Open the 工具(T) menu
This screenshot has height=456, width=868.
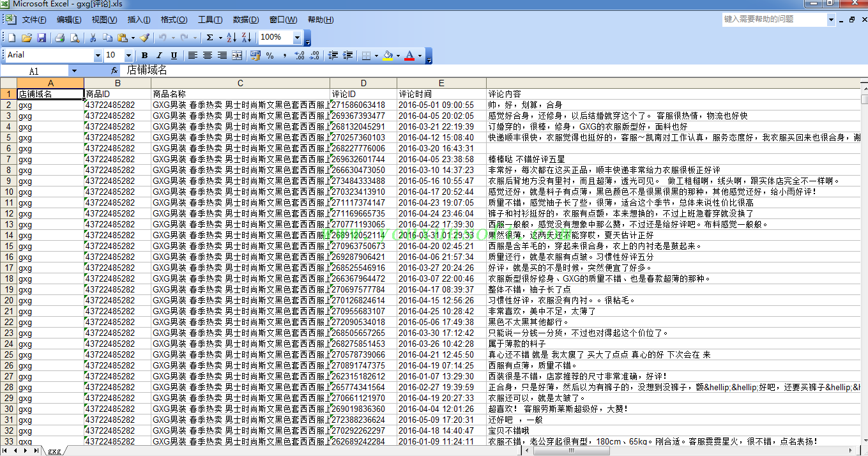tap(210, 20)
